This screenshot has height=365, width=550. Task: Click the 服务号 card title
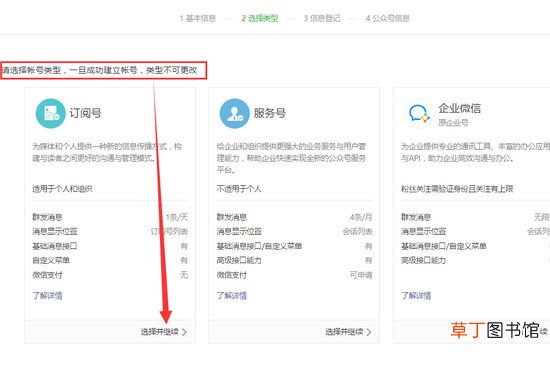(x=269, y=113)
